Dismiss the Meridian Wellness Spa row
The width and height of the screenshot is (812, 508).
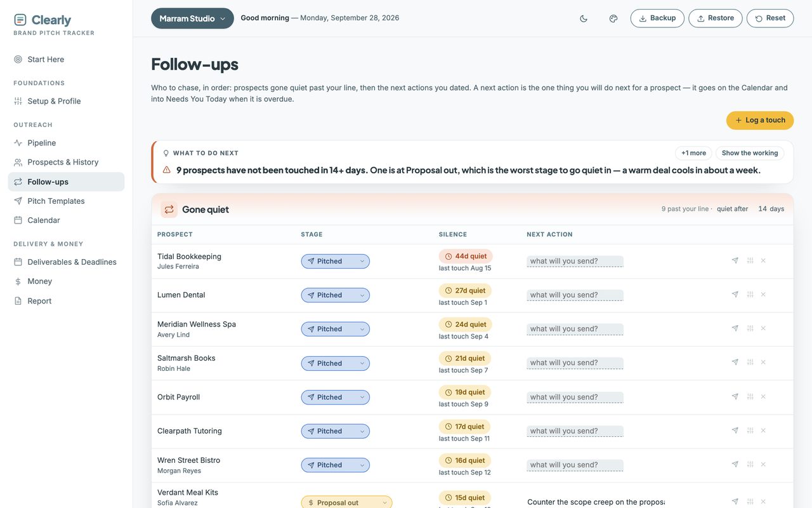point(763,328)
